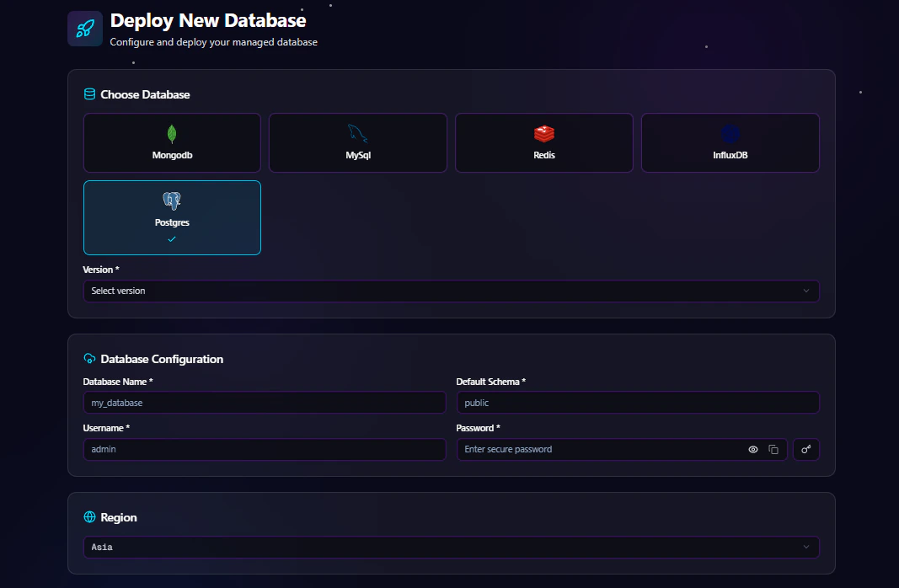Focus the Database Name input field

pyautogui.click(x=265, y=403)
